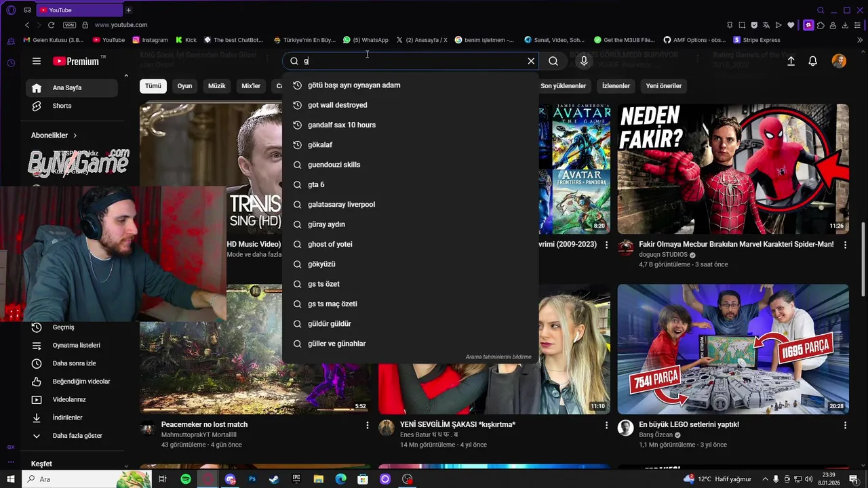Image resolution: width=868 pixels, height=488 pixels.
Task: Select the "Oyun" filter chip
Action: (x=184, y=86)
